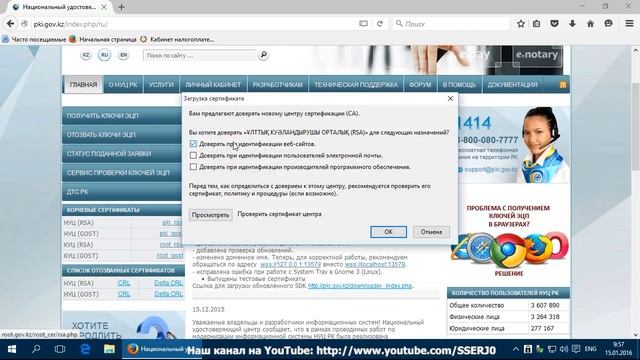Click СЕРВИС ПРОВЕРКИ КЛЮЧЕЙ ЭЦП sidebar item
Screen dimensions: 640x360
coord(122,173)
